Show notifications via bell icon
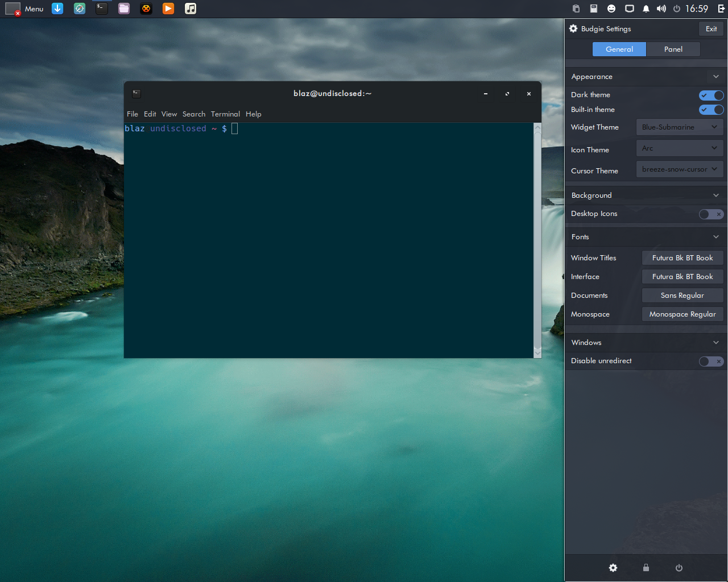Viewport: 728px width, 582px height. 646,9
